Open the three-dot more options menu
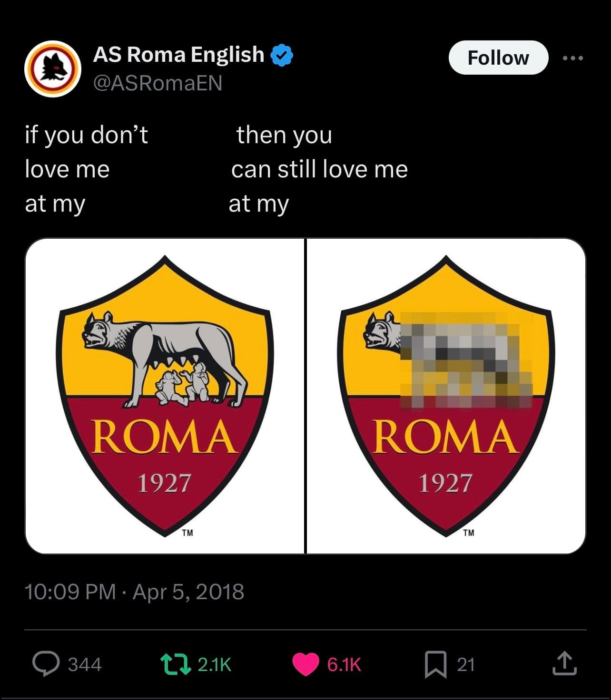 coord(572,58)
